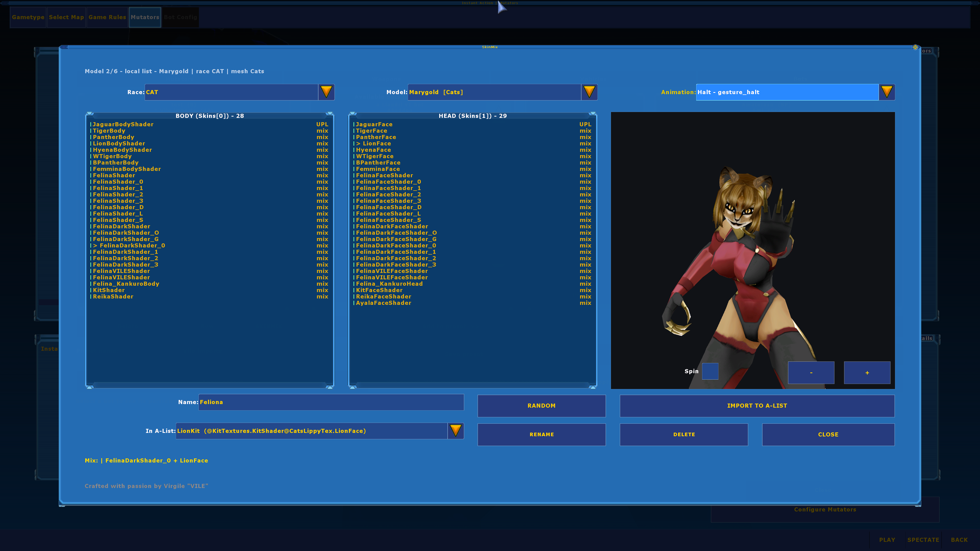
Task: Select Felina_KankuroBody in the body list
Action: click(209, 284)
